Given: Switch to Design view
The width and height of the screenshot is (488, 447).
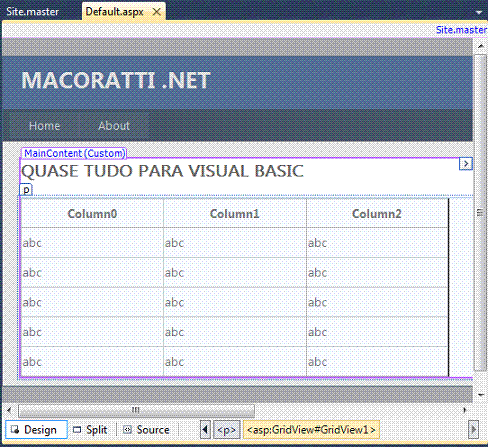Looking at the screenshot, I should pos(36,430).
